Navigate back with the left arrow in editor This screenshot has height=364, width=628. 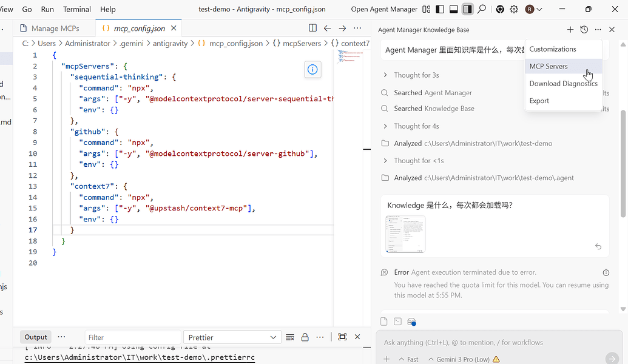pos(328,28)
